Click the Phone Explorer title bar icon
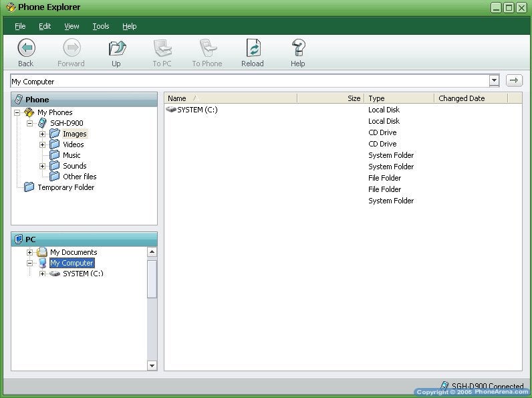 point(11,7)
